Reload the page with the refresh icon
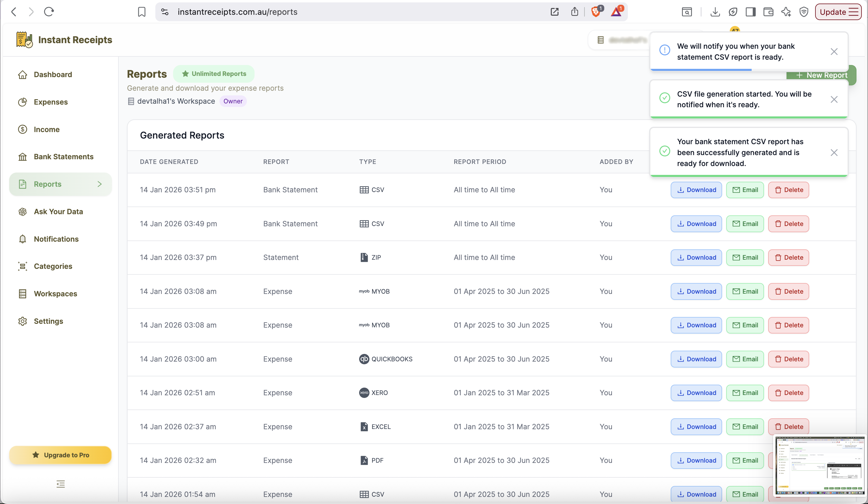868x504 pixels. coord(49,12)
